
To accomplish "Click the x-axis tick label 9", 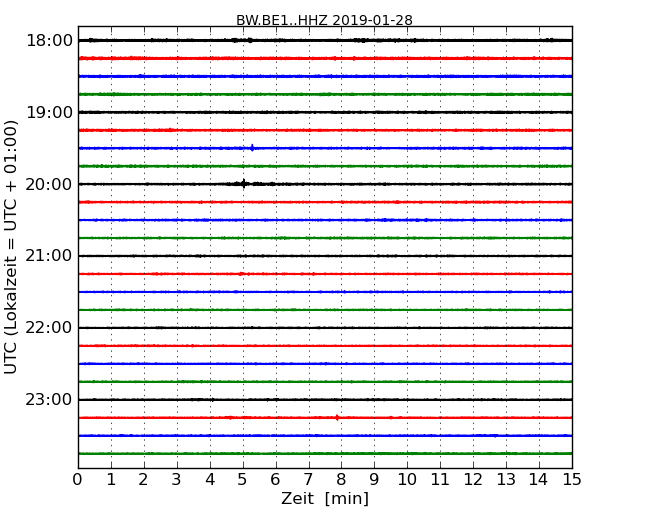I will [x=374, y=479].
